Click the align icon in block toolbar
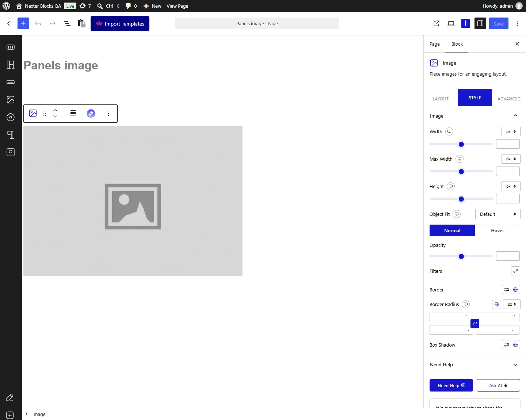 pyautogui.click(x=73, y=113)
